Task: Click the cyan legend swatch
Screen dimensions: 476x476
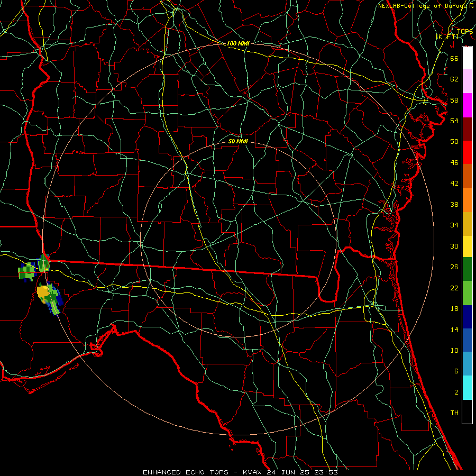Action: [467, 388]
